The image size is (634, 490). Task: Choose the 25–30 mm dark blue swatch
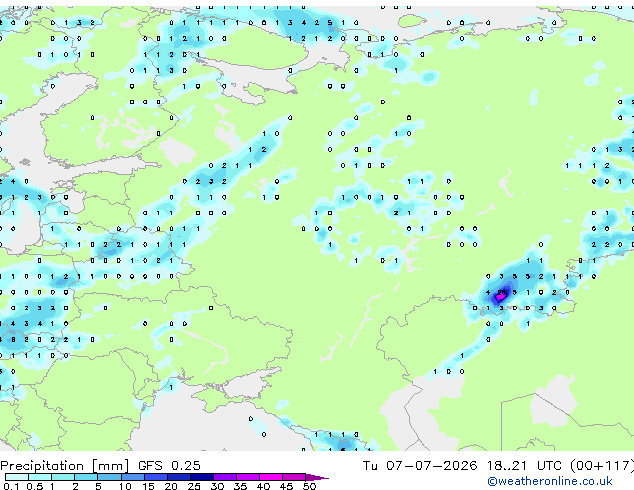point(201,477)
